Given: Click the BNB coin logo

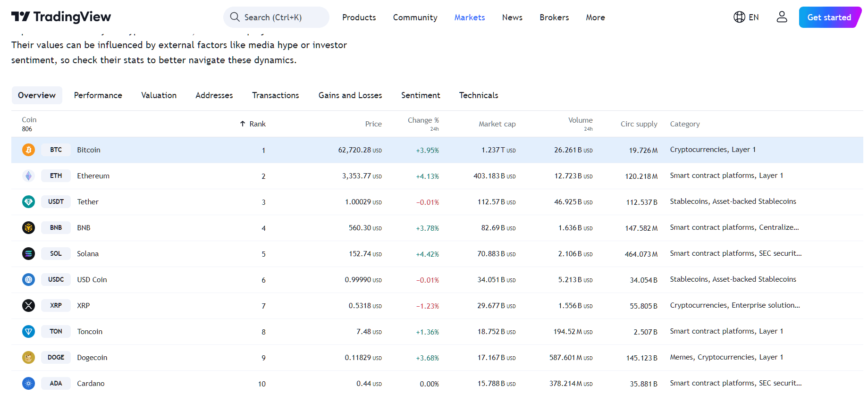Looking at the screenshot, I should 28,228.
